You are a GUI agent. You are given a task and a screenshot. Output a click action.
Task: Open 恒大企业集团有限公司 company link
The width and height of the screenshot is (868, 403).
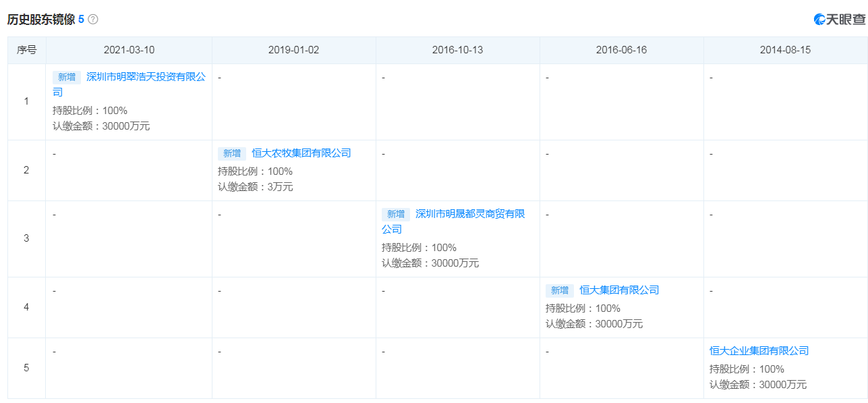pos(759,351)
